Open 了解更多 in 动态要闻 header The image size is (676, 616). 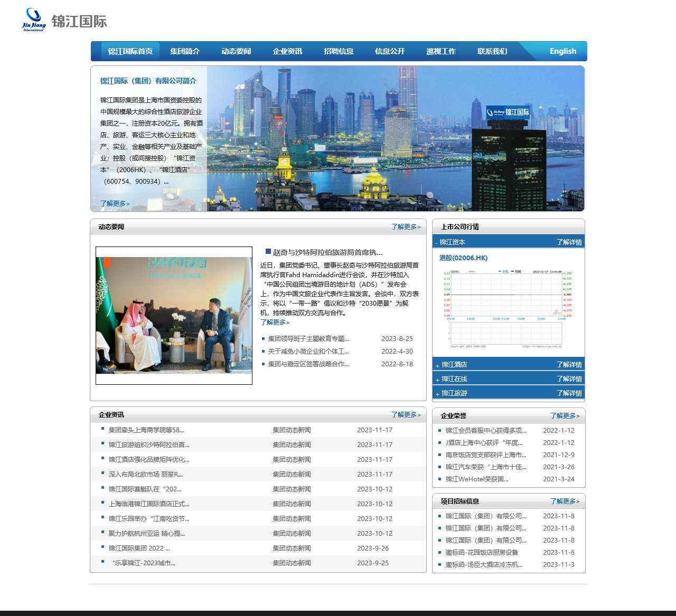point(406,227)
